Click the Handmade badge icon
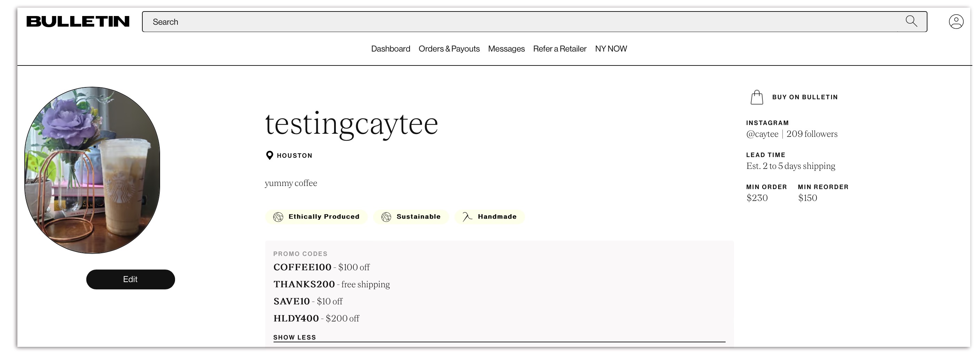Screen dimensions: 980x358 click(x=467, y=217)
